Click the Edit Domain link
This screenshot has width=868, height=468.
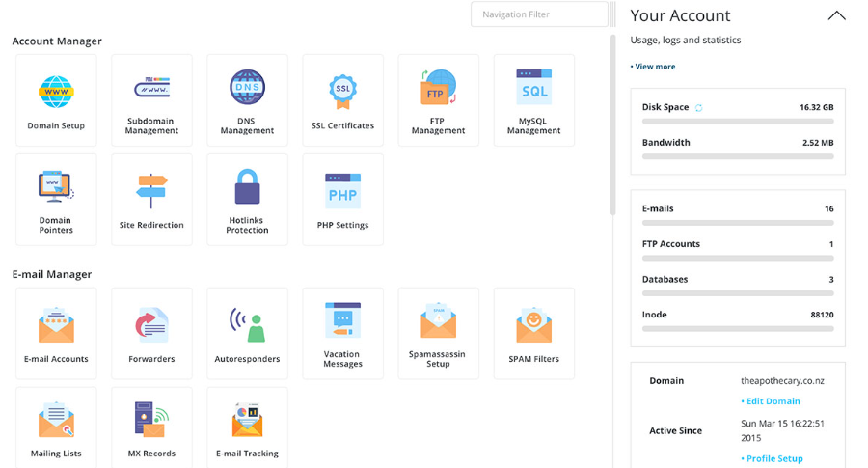pyautogui.click(x=772, y=401)
